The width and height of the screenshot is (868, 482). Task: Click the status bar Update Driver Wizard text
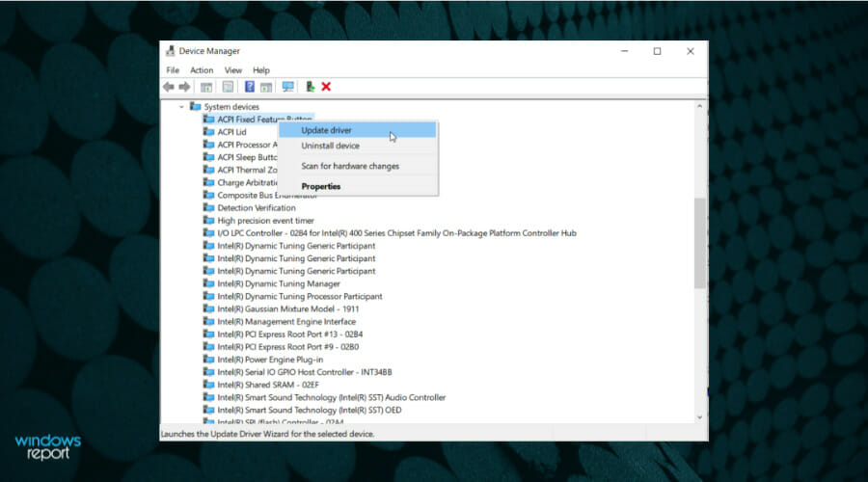coord(267,434)
